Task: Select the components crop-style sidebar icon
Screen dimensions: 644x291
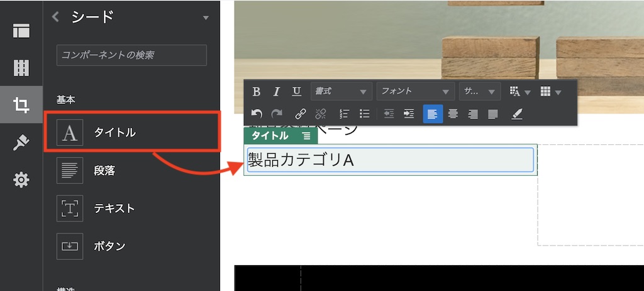Action: tap(21, 105)
